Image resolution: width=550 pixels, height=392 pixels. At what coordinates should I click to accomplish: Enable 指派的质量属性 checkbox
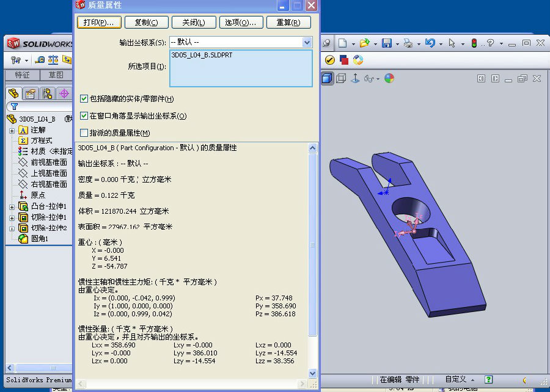click(84, 132)
